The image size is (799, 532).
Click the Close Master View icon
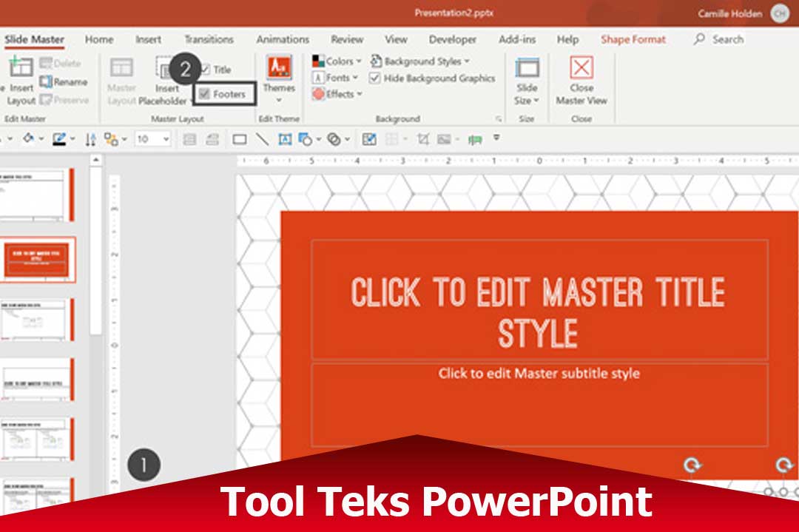[x=581, y=67]
